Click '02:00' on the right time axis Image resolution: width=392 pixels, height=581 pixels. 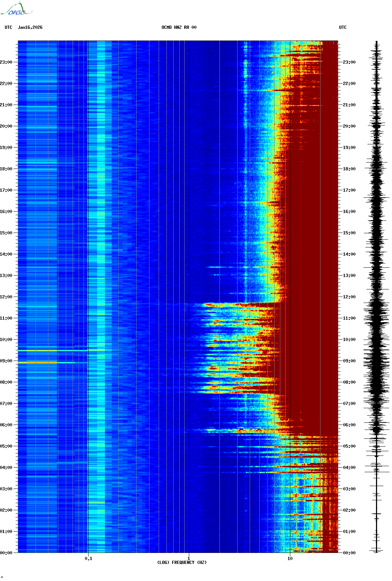349,510
